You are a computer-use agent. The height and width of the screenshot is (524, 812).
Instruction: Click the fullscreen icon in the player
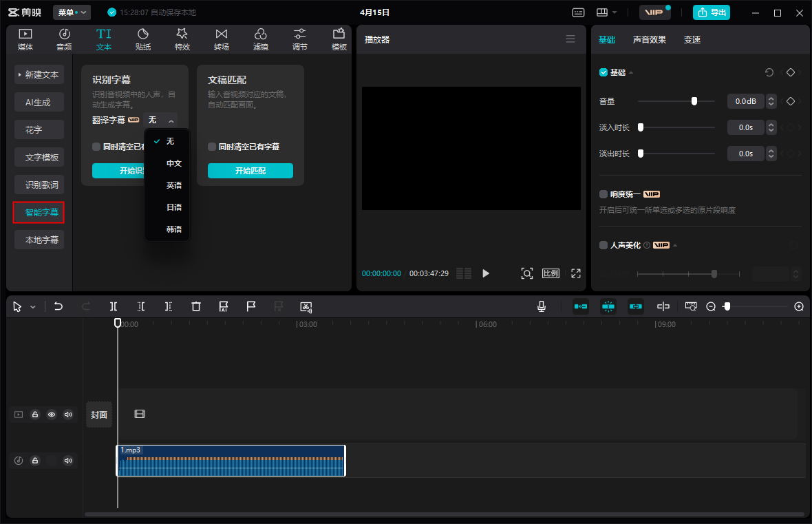click(x=576, y=273)
